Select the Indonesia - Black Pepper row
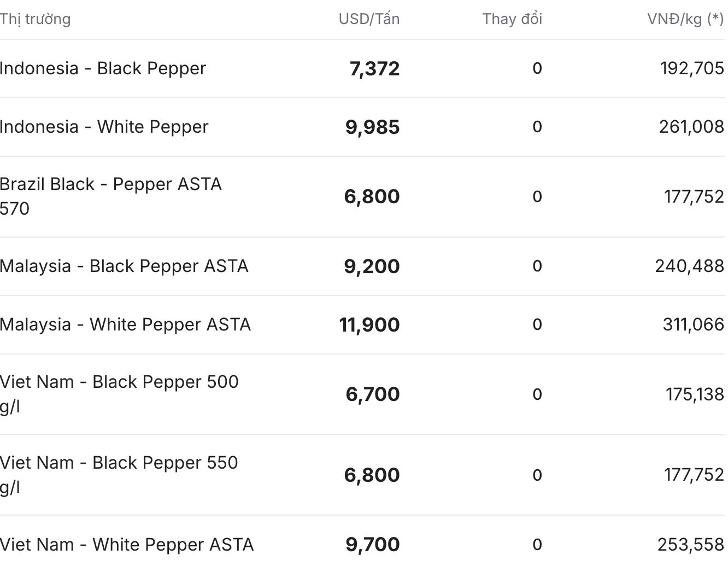728x567 pixels. (362, 69)
